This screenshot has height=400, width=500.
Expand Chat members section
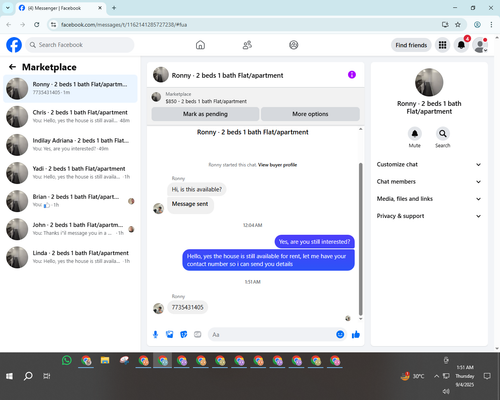[429, 182]
